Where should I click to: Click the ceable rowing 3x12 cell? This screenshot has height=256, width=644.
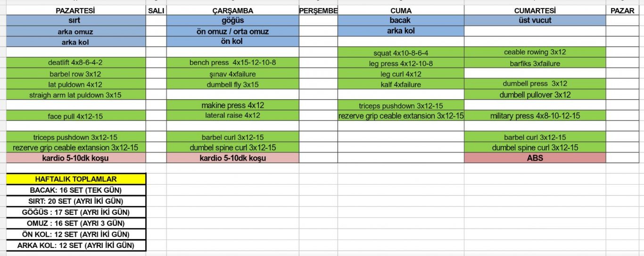[535, 52]
